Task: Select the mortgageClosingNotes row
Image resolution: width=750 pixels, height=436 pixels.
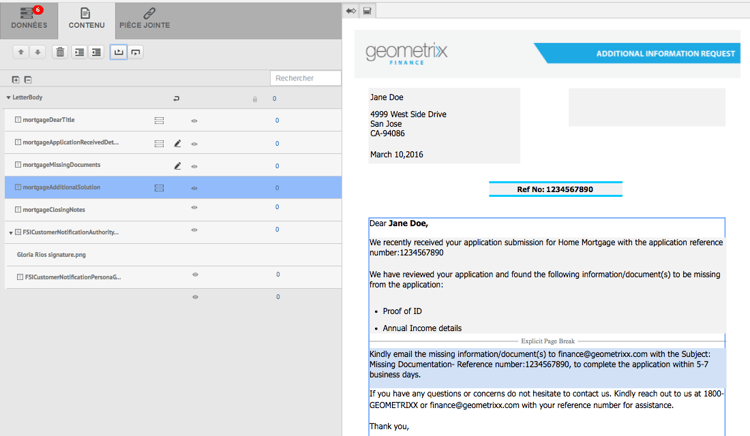Action: pyautogui.click(x=173, y=210)
